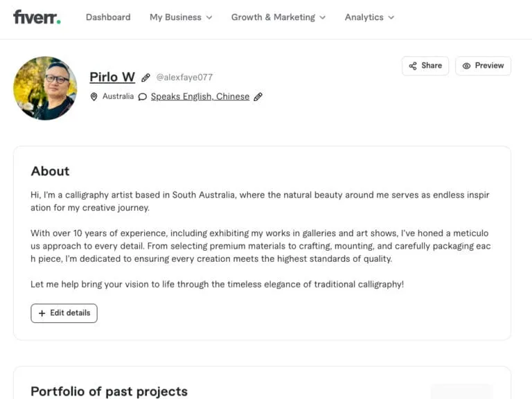Click the share network icon
The height and width of the screenshot is (399, 532).
[414, 66]
